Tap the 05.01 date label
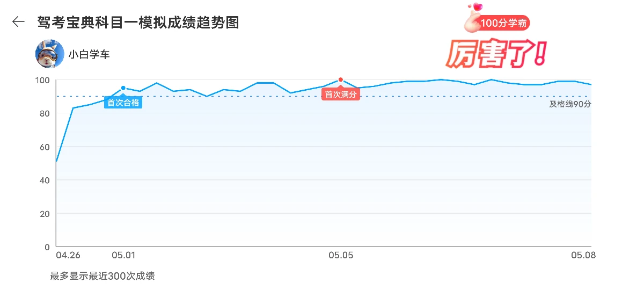 click(x=123, y=255)
